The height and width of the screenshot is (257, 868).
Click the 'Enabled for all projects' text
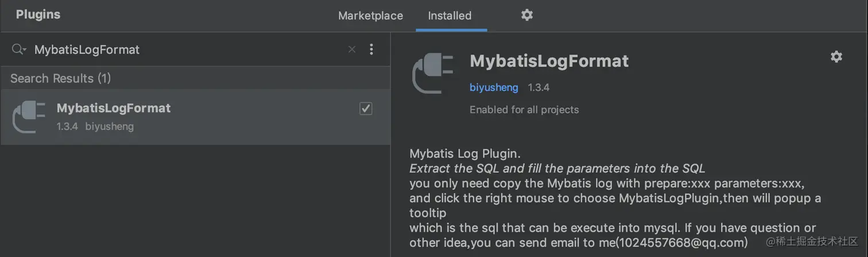point(524,109)
